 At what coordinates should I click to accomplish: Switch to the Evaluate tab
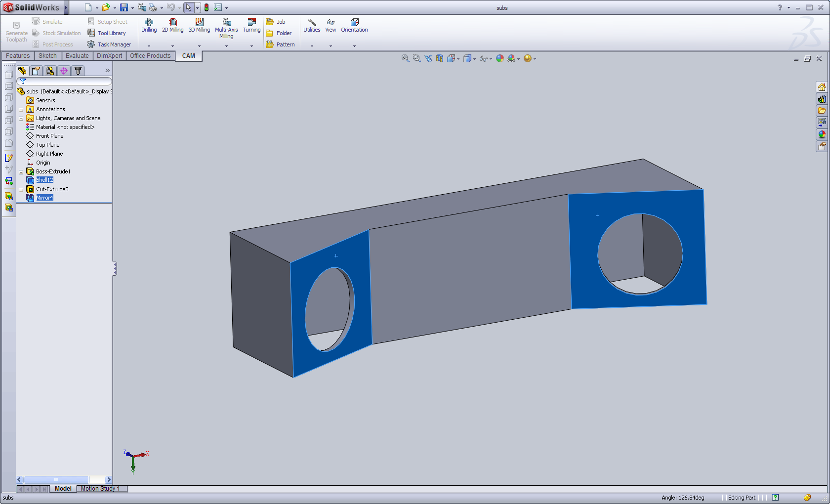pyautogui.click(x=77, y=56)
